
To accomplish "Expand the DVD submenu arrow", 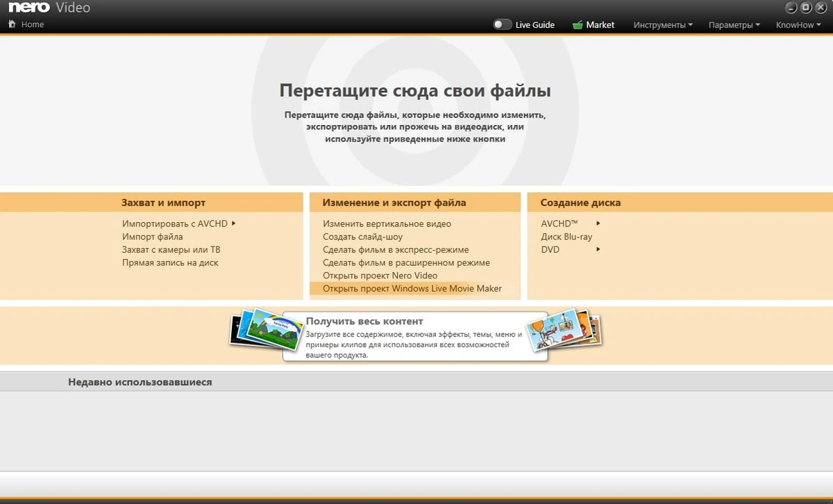I will [x=598, y=249].
